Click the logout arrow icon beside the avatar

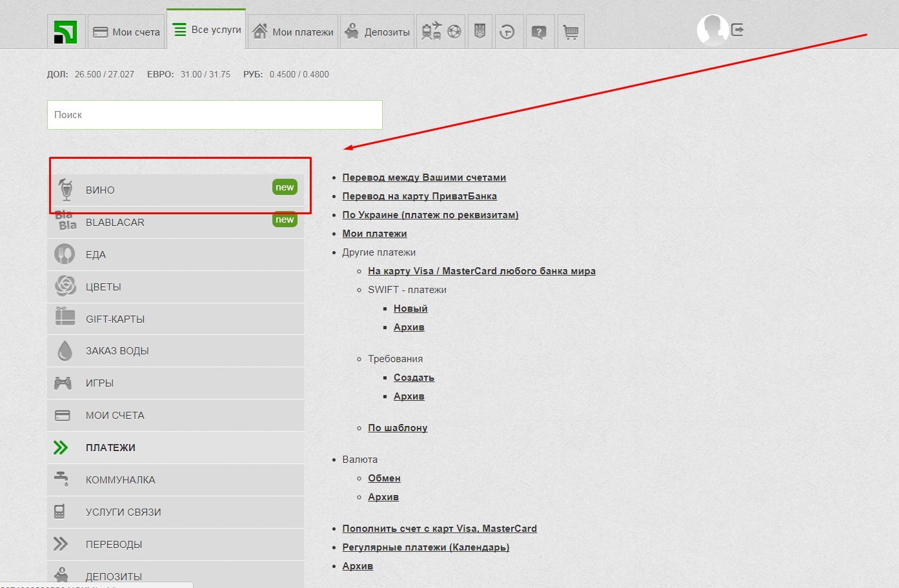pyautogui.click(x=738, y=30)
